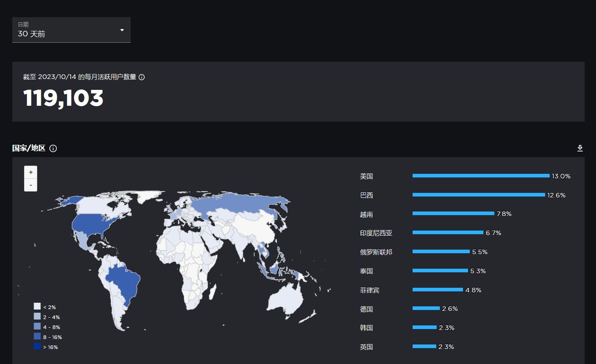Select the 越南 country label

tap(366, 214)
